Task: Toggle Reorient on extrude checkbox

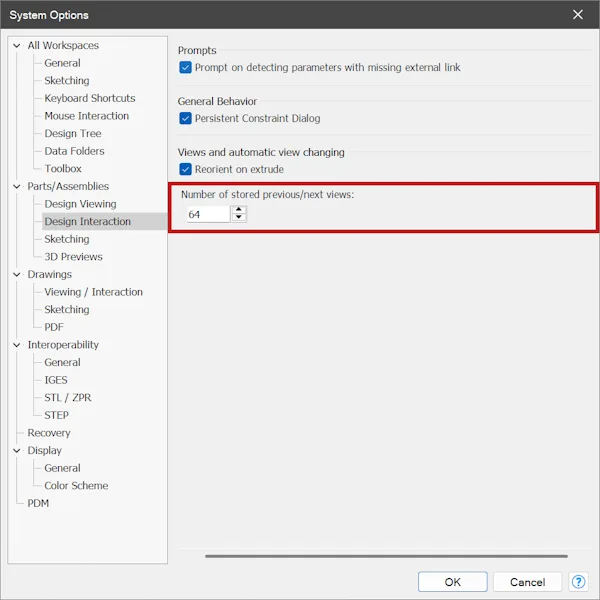Action: [x=185, y=169]
